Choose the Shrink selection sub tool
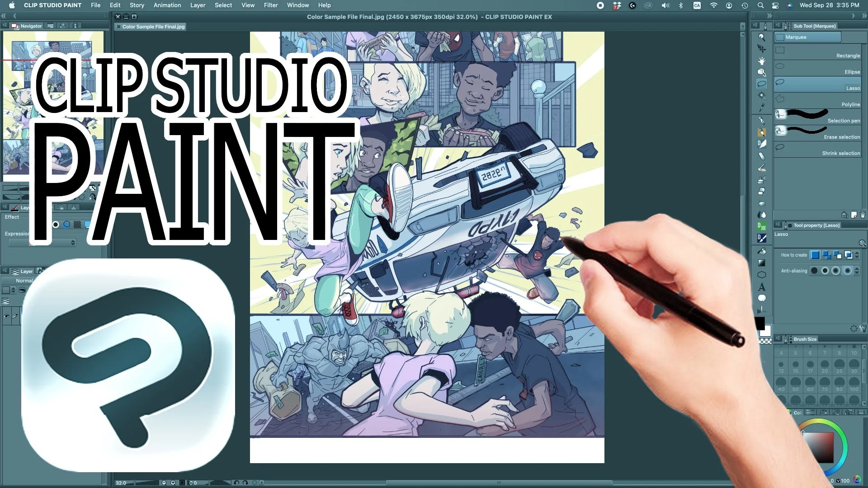Image resolution: width=868 pixels, height=488 pixels. pos(817,149)
